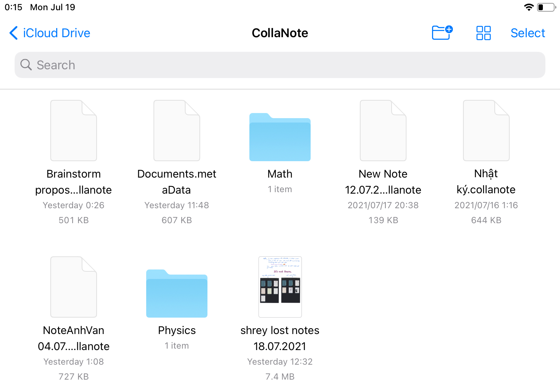Tap the 'Documents.metaData' file name
The height and width of the screenshot is (392, 560).
177,182
